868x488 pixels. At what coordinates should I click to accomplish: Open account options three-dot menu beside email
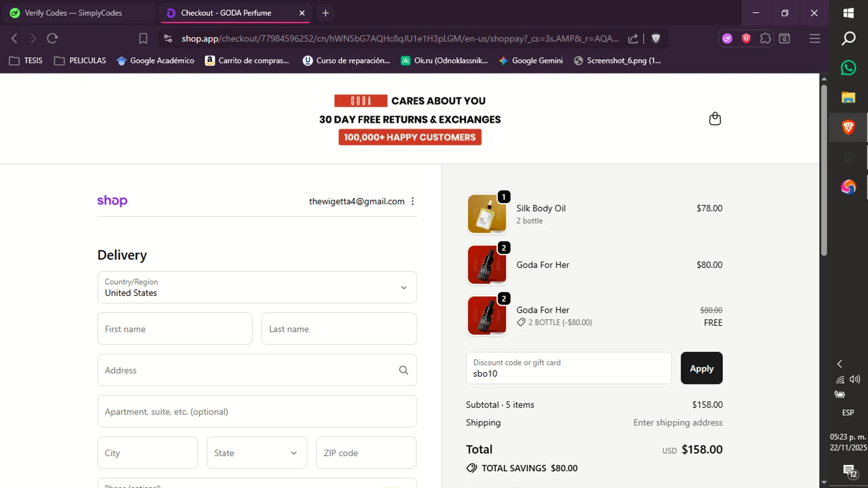pyautogui.click(x=413, y=201)
